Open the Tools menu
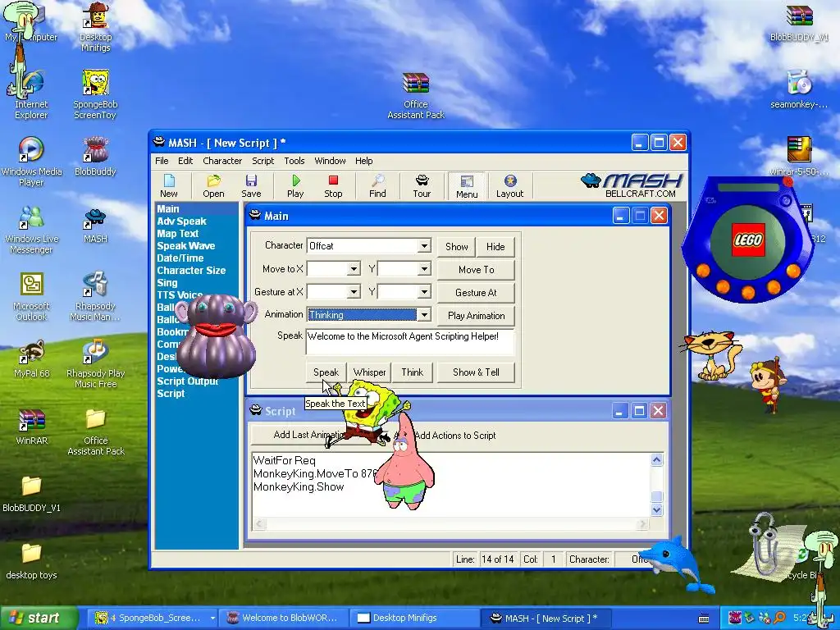This screenshot has height=630, width=840. click(x=294, y=161)
